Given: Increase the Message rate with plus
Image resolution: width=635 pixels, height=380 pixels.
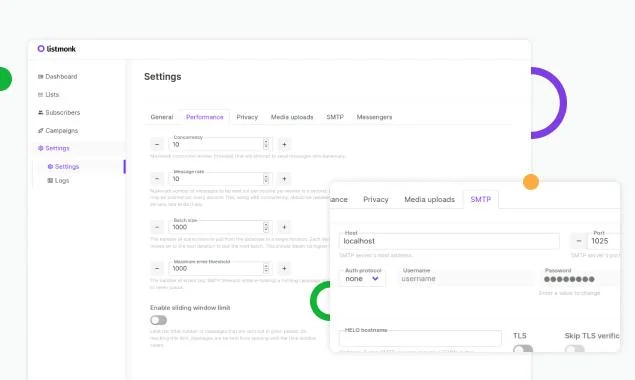Looking at the screenshot, I should [284, 179].
